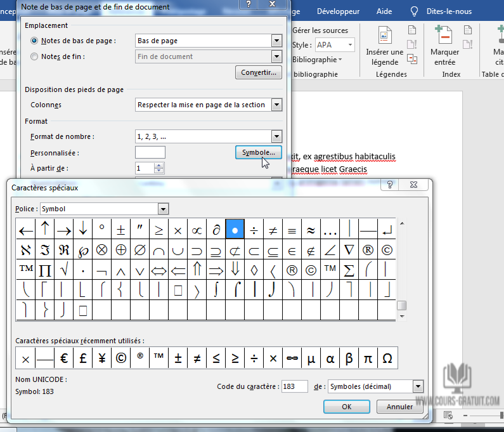Select Notes de bas de page radio

[34, 41]
